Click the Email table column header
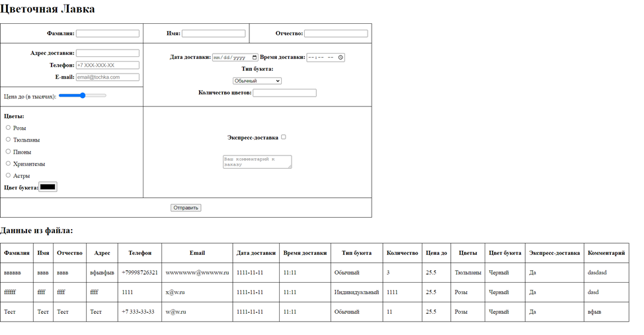 [x=197, y=253]
